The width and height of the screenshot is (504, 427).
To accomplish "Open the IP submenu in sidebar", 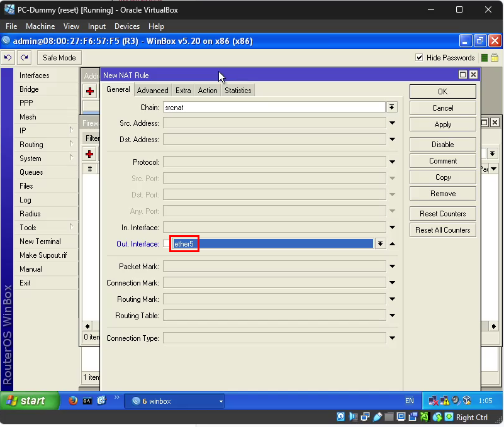I will point(46,130).
